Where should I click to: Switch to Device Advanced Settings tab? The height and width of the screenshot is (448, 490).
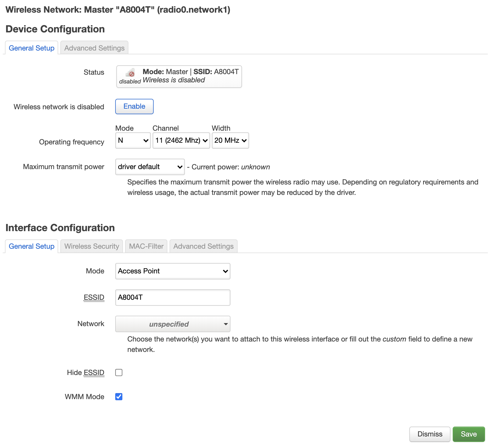pos(94,48)
